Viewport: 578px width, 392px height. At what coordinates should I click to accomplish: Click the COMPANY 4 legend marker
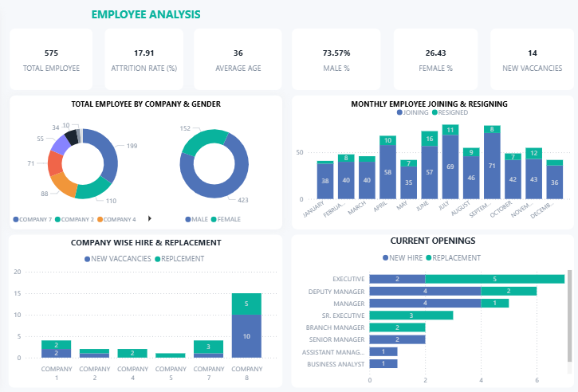click(x=101, y=219)
